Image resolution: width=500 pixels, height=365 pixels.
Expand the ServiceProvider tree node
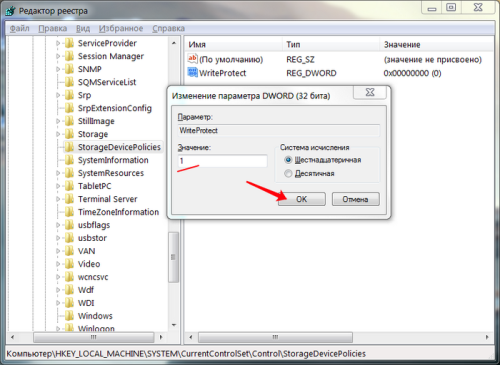[x=58, y=43]
